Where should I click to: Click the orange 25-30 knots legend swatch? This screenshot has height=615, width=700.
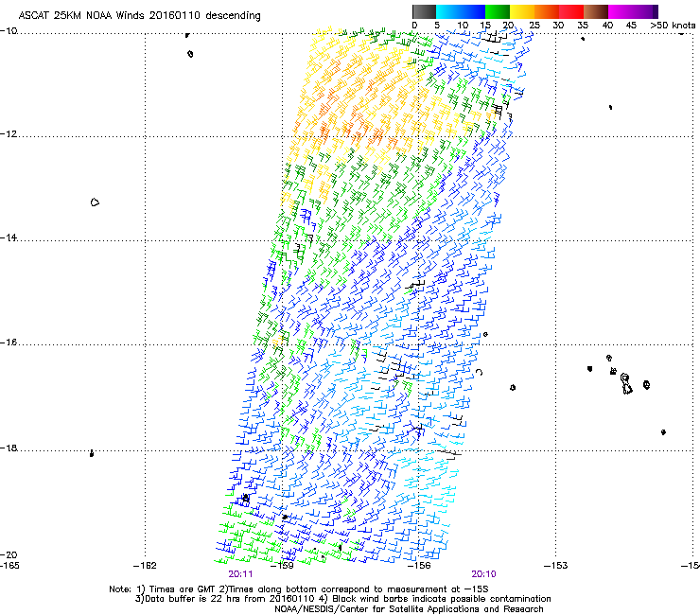547,11
